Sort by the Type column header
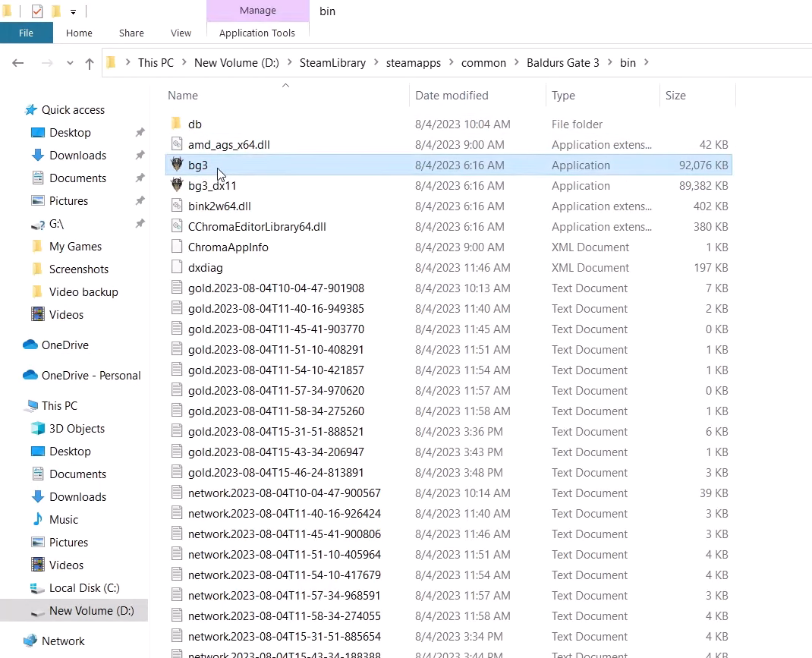The width and height of the screenshot is (812, 658). [x=603, y=96]
